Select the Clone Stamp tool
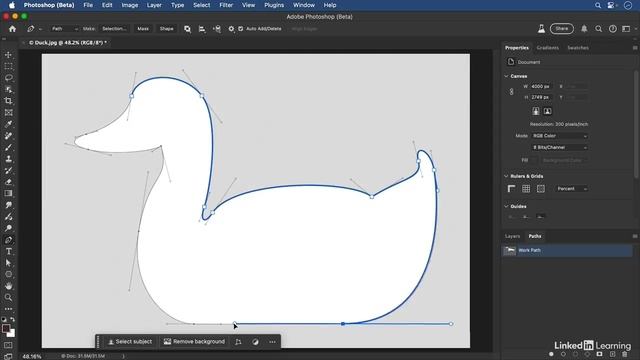 pyautogui.click(x=8, y=159)
